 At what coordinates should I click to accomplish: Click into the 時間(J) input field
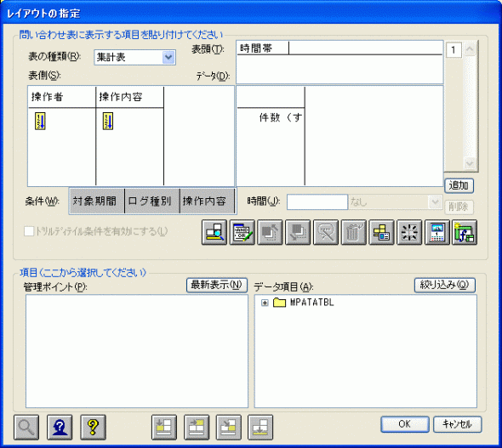317,202
